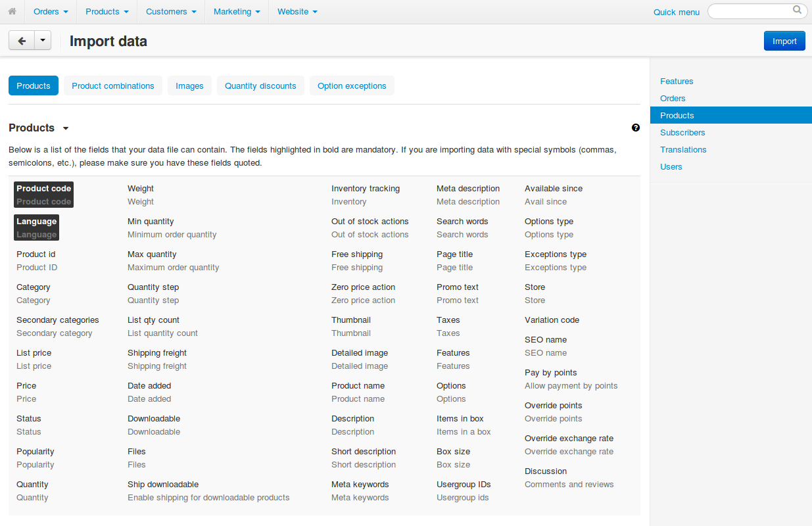Expand the Marketing menu

coord(237,12)
